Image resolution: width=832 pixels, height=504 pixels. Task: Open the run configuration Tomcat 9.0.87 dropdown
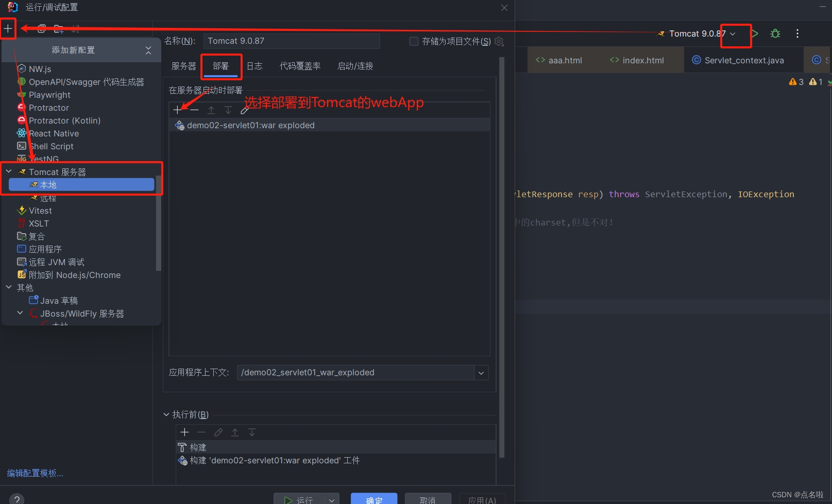click(x=733, y=34)
